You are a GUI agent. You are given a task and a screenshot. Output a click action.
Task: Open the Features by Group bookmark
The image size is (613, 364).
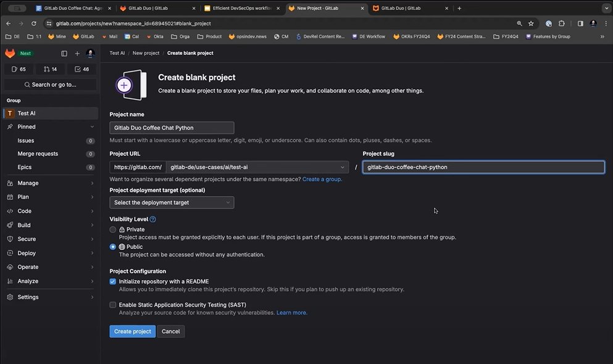point(548,36)
